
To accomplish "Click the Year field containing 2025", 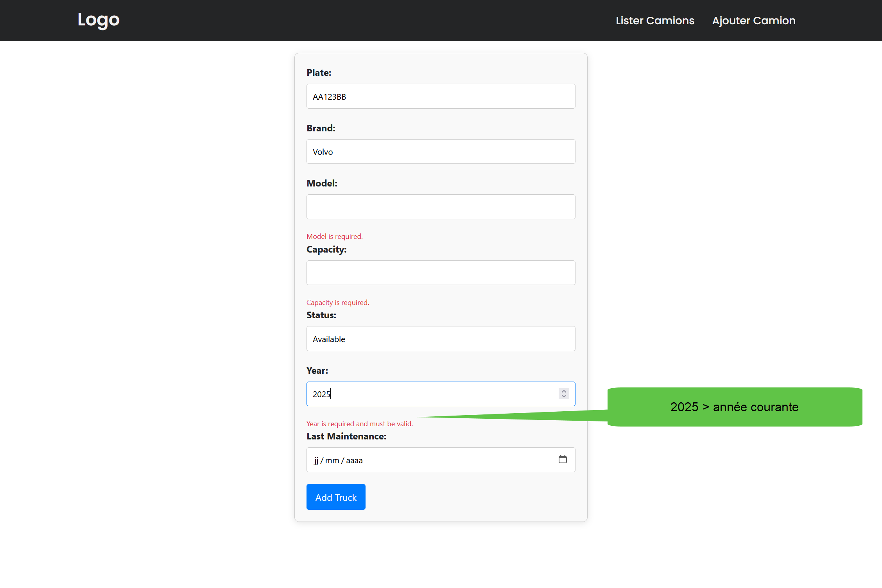I will (x=430, y=394).
